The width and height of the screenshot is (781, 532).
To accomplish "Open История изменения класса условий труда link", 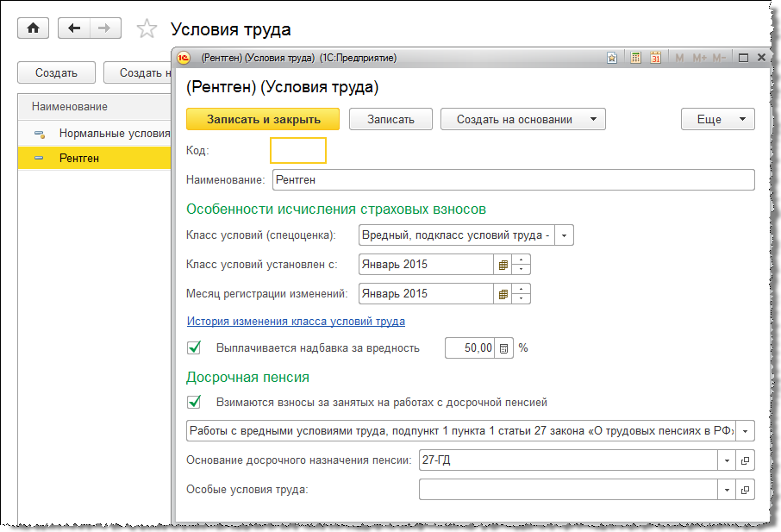I will 296,322.
